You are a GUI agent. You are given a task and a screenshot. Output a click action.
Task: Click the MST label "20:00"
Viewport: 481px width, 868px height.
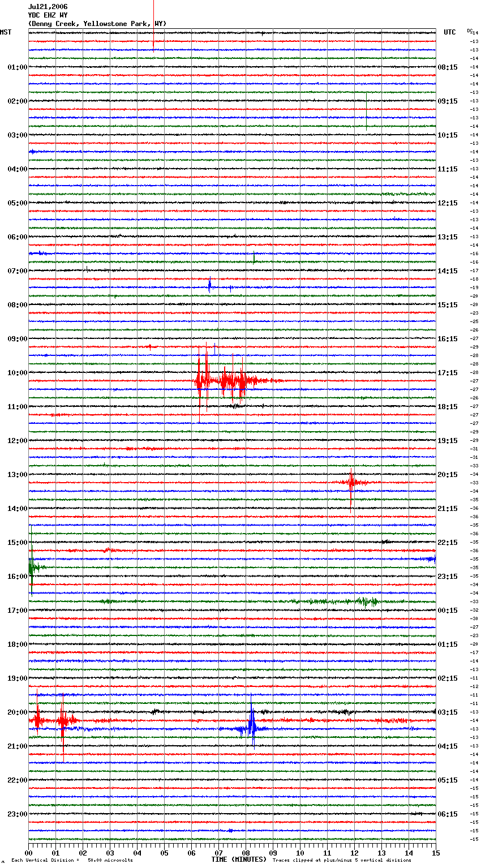(18, 712)
